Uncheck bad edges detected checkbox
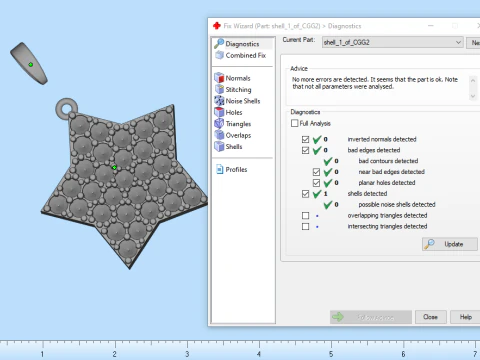 click(305, 150)
